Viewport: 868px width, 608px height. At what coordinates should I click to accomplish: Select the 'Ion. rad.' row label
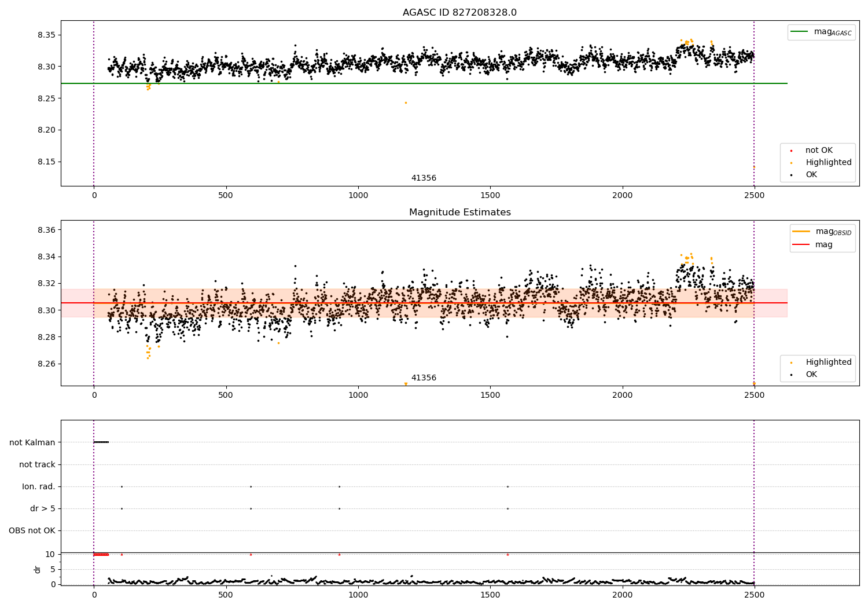39,486
